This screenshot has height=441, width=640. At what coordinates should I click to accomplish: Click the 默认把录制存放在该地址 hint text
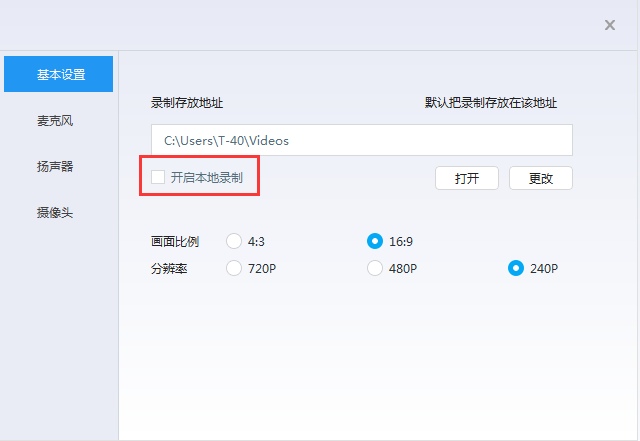tap(490, 103)
